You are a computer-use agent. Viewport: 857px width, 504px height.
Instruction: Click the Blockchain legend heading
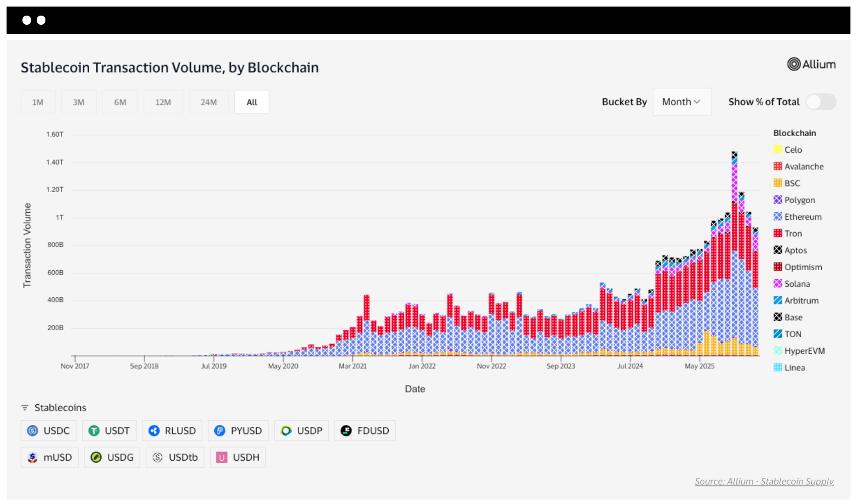[x=794, y=133]
